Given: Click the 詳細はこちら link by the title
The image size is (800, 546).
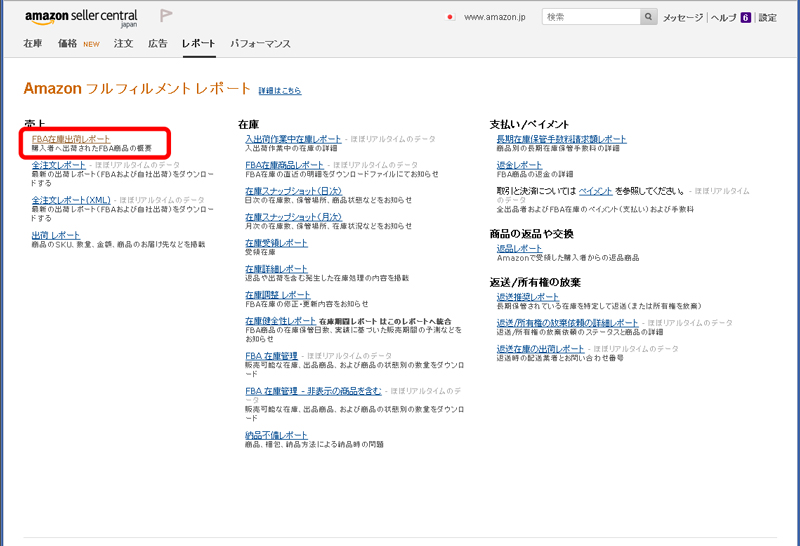Looking at the screenshot, I should click(280, 90).
